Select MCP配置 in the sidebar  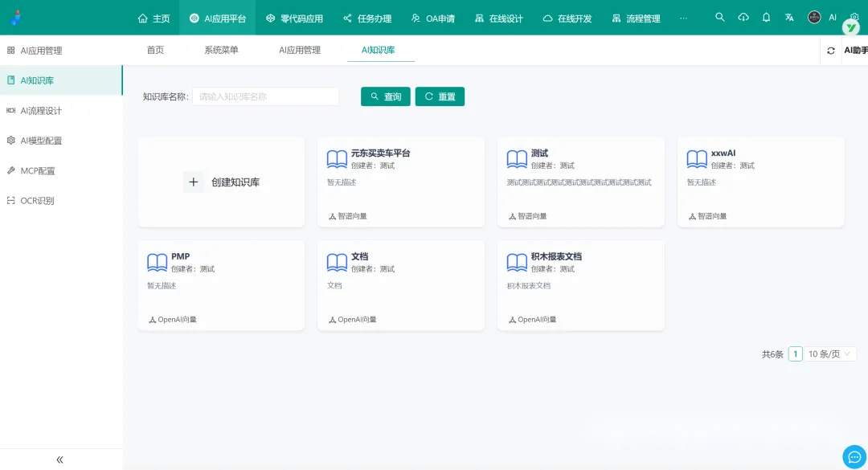point(38,171)
